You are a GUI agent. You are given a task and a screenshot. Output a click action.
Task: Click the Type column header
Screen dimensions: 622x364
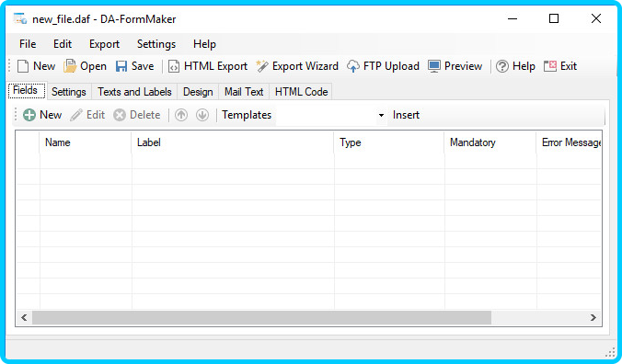(389, 142)
